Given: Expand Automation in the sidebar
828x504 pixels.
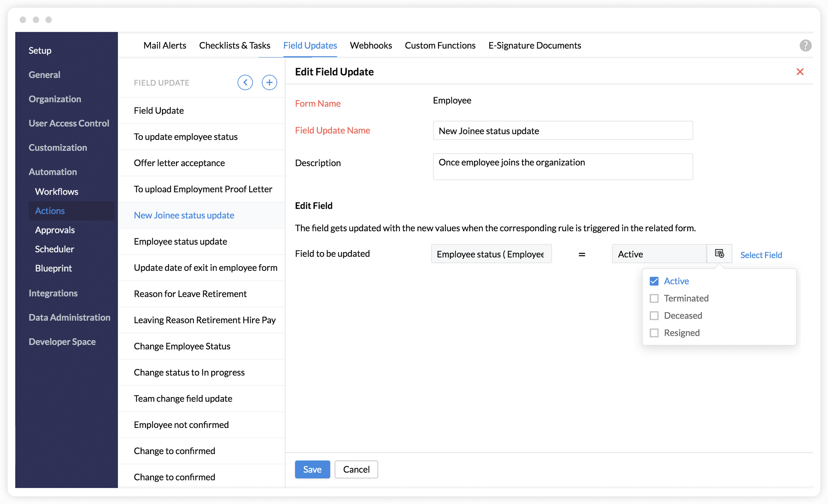Looking at the screenshot, I should tap(52, 172).
